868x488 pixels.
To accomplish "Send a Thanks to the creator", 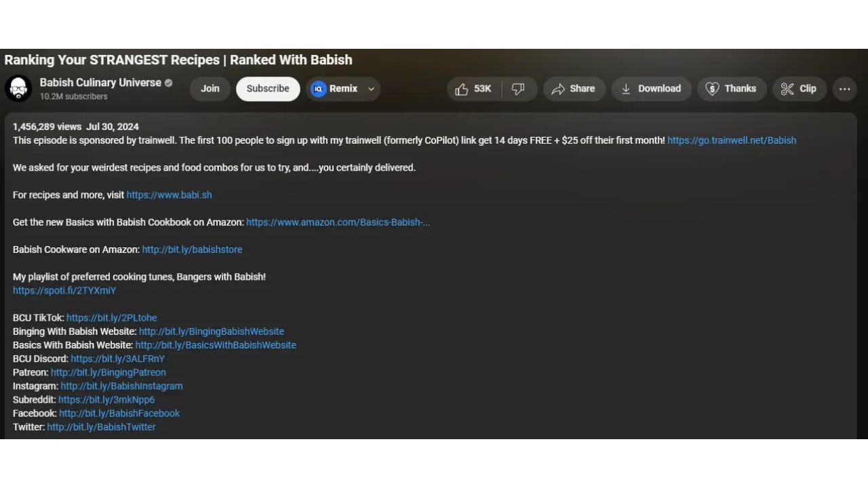I will click(x=732, y=89).
